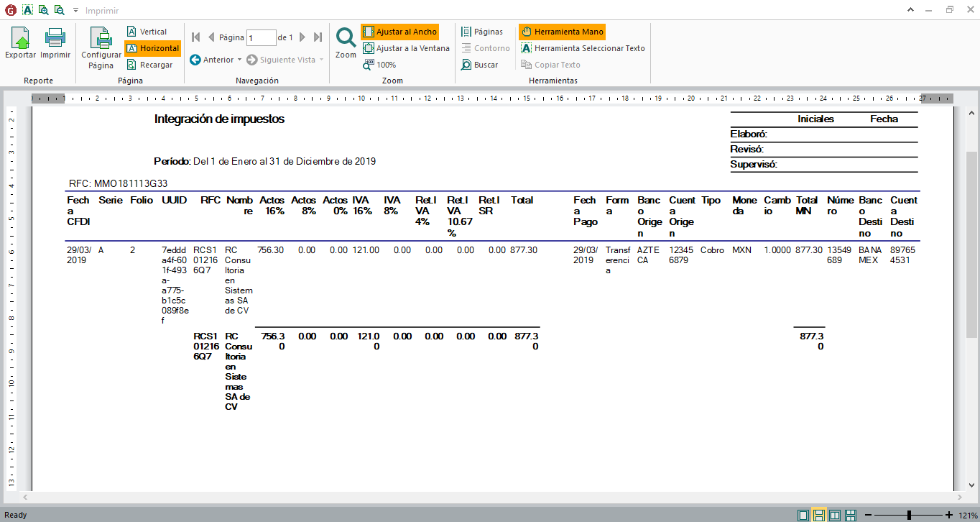Expand the Anterior view dropdown arrow
The width and height of the screenshot is (980, 522).
239,60
